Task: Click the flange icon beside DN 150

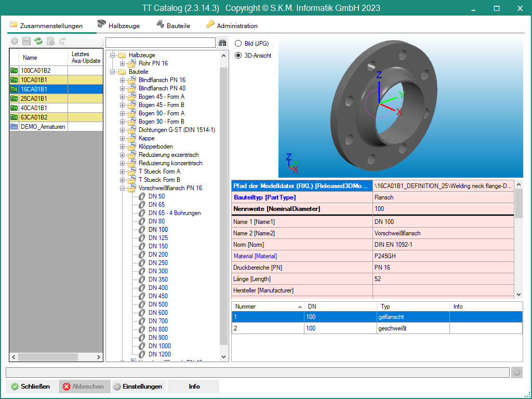Action: click(142, 246)
